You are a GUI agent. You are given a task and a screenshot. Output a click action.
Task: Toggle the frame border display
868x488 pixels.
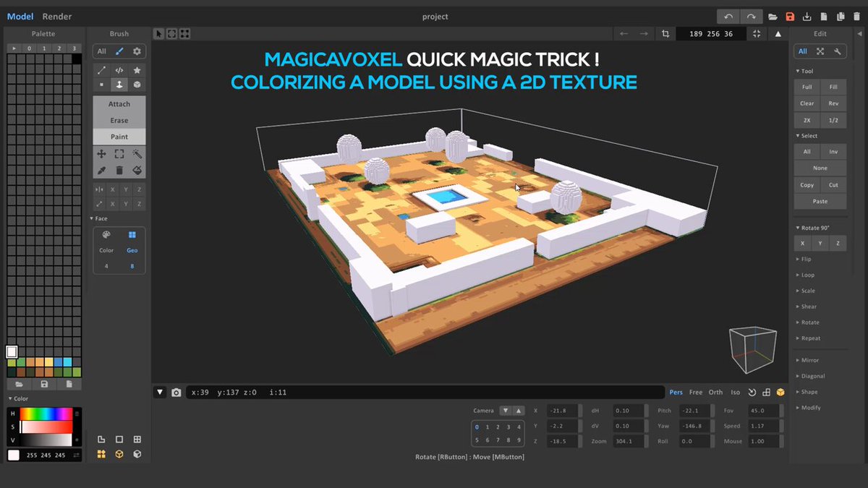[x=119, y=439]
